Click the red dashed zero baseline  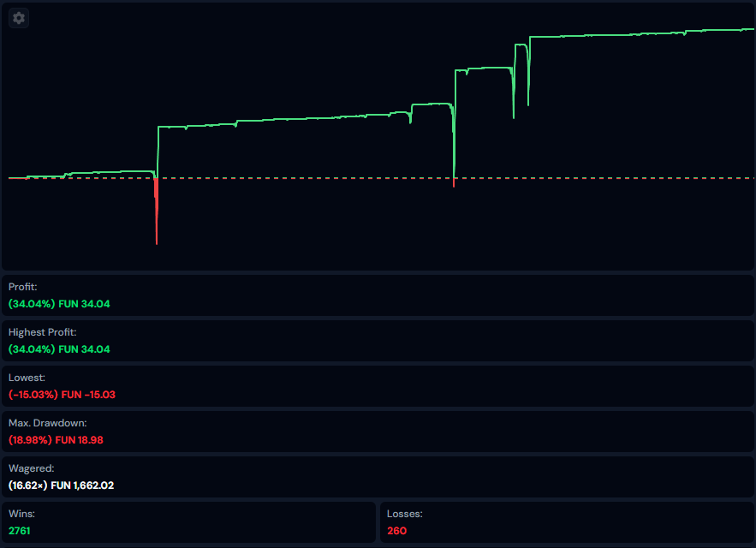click(599, 178)
